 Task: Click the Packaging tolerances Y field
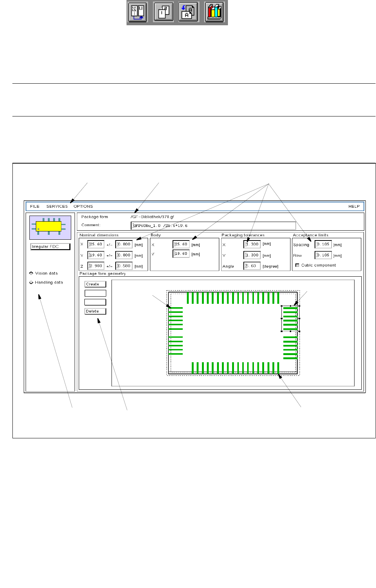(x=252, y=255)
